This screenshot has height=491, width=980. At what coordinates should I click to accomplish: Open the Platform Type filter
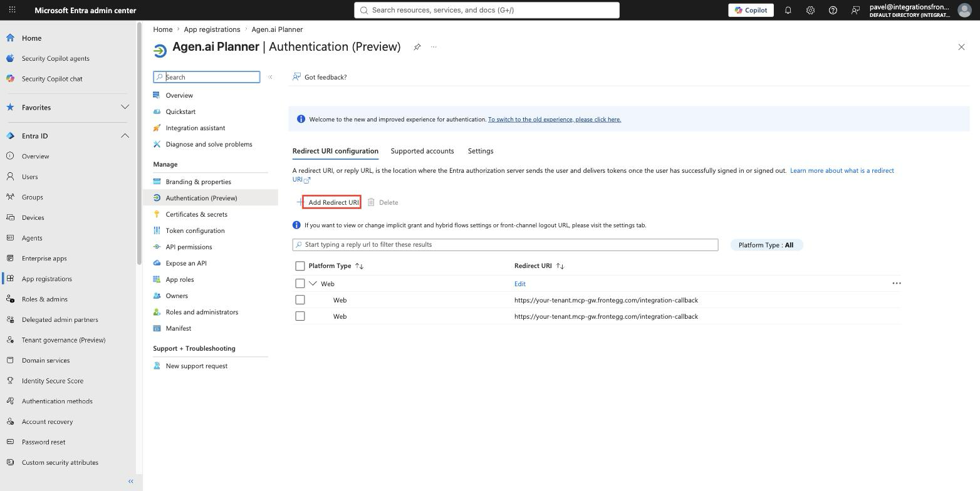766,245
